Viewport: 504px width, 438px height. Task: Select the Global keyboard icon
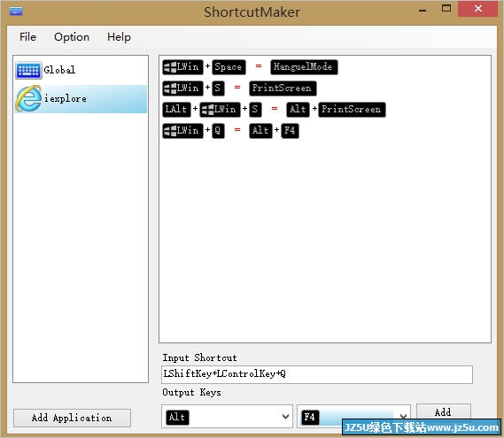tap(28, 70)
